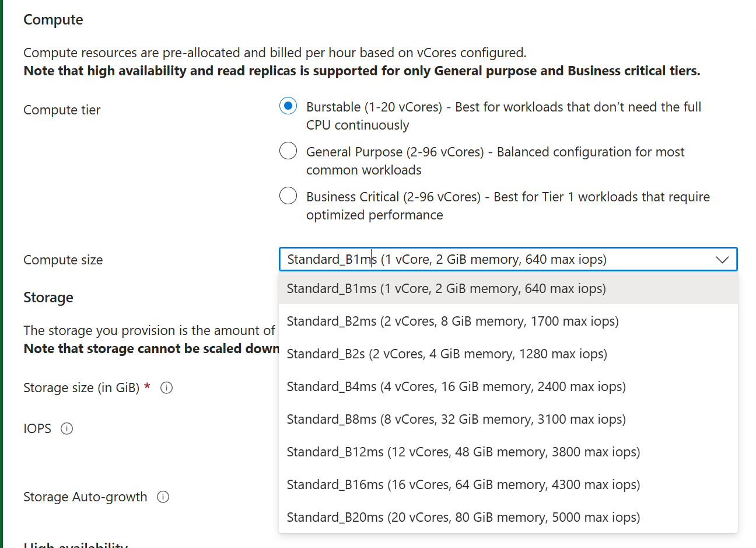This screenshot has width=756, height=548.
Task: Click the Storage size info icon
Action: 166,388
